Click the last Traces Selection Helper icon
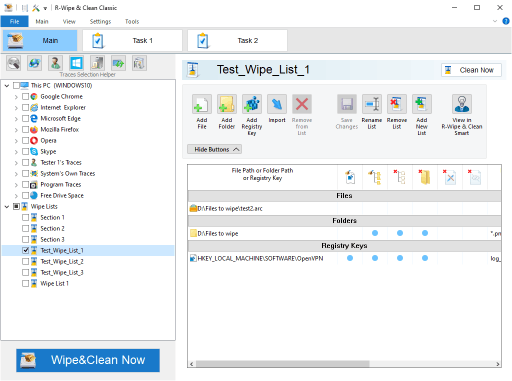Screen dimensions: 512x381 click(x=139, y=63)
